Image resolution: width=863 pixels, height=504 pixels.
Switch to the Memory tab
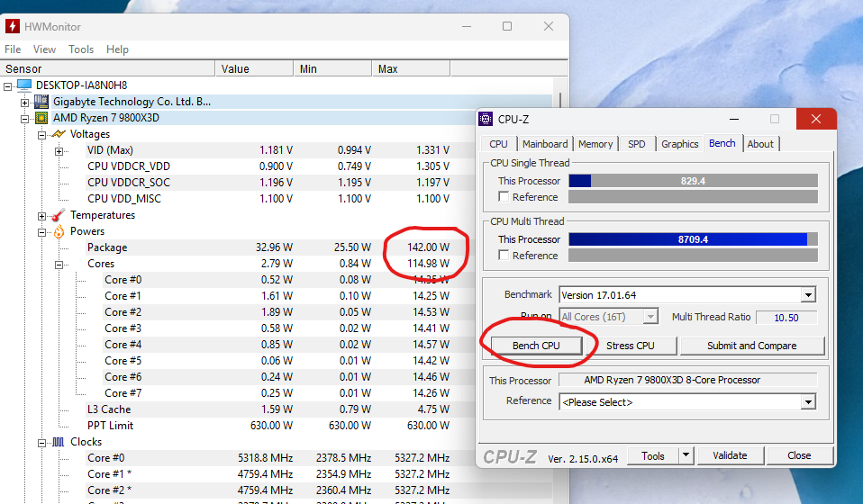pyautogui.click(x=595, y=144)
